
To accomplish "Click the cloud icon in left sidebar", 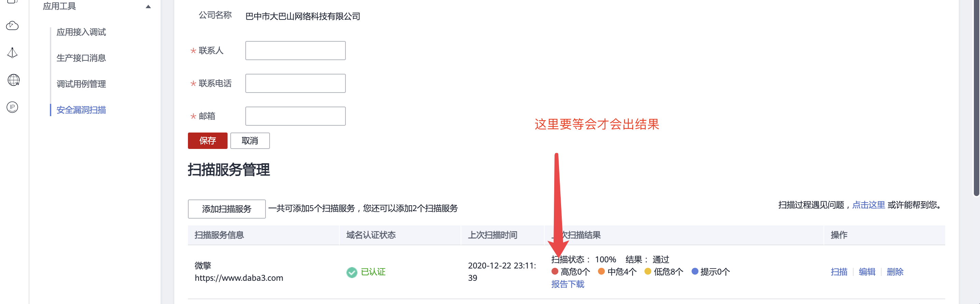I will click(12, 26).
